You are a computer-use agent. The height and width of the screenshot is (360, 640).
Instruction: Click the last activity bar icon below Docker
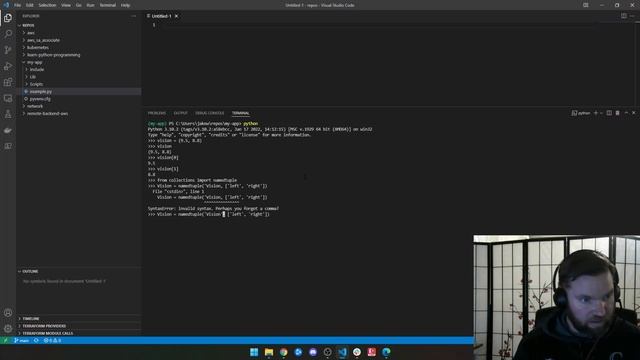point(8,146)
